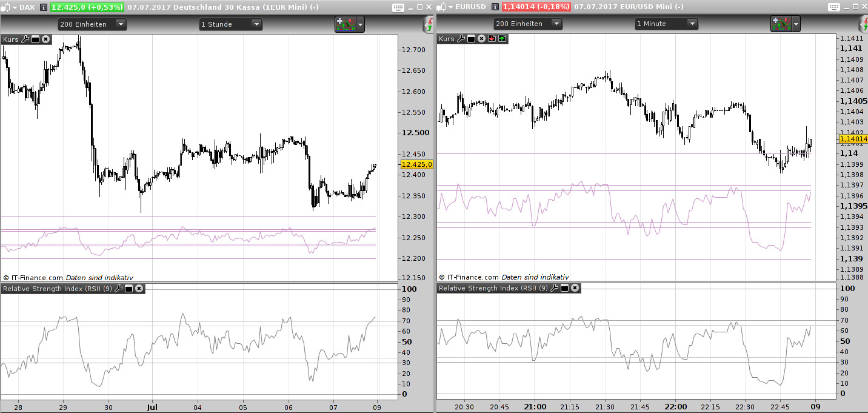Screen dimensions: 868x413
Task: Open EURUSD 200 Einheiten dropdown
Action: (528, 24)
